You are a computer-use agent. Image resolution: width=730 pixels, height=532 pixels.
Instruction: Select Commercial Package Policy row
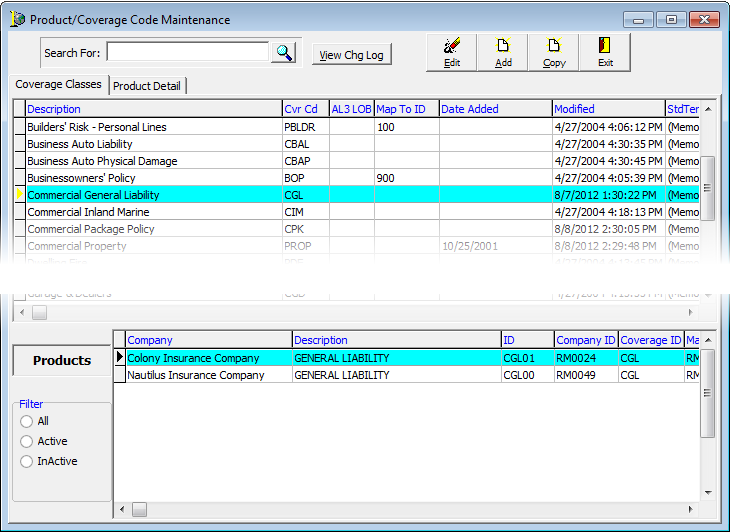[x=356, y=229]
